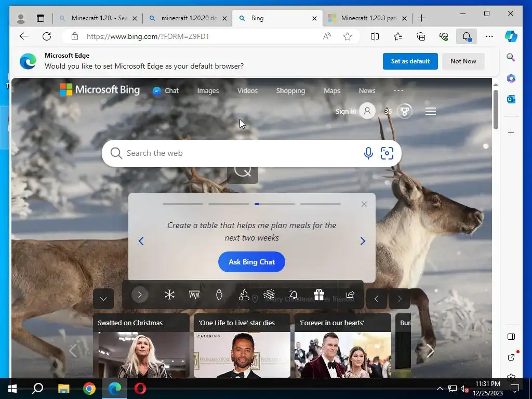
Task: Switch to the Minecraft 1.20. search tab
Action: pos(98,18)
